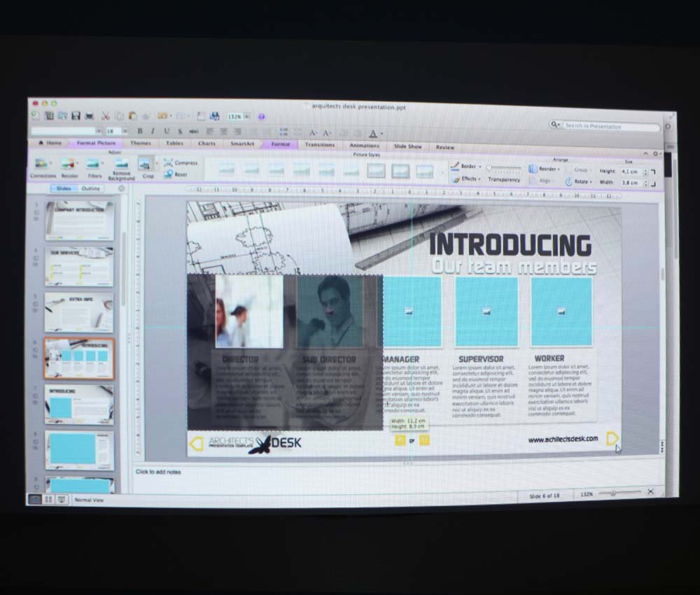Click the Print icon in the toolbar
Screen dimensions: 700x595
(90, 115)
